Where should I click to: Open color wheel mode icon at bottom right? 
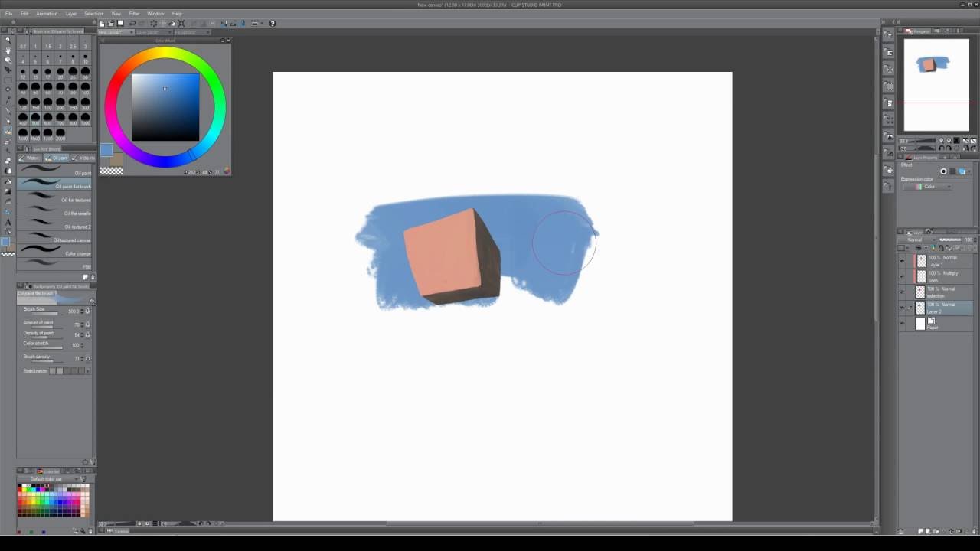tap(226, 171)
